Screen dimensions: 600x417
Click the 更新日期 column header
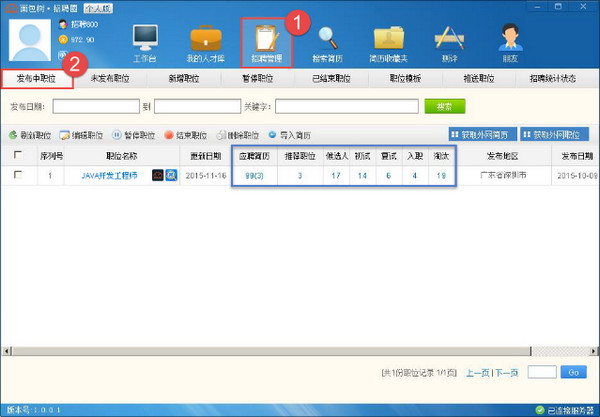pyautogui.click(x=206, y=156)
